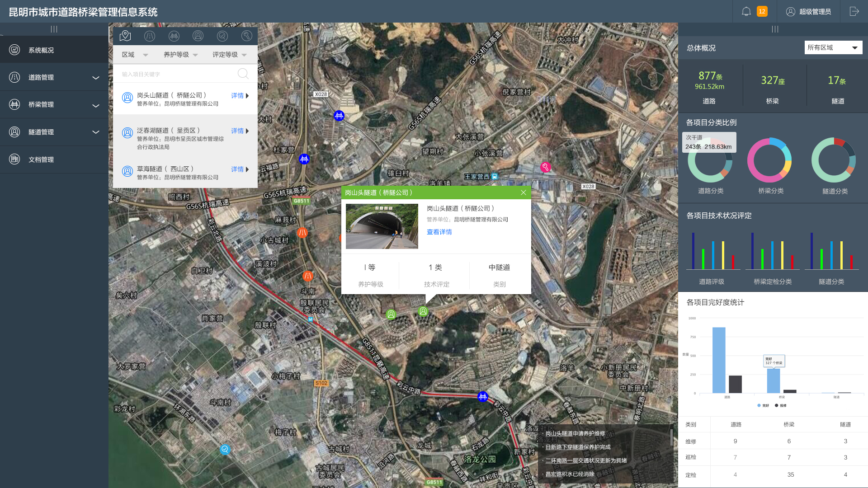868x488 pixels.
Task: Open 详情 for 泛春湖隧道 list item
Action: pyautogui.click(x=240, y=131)
